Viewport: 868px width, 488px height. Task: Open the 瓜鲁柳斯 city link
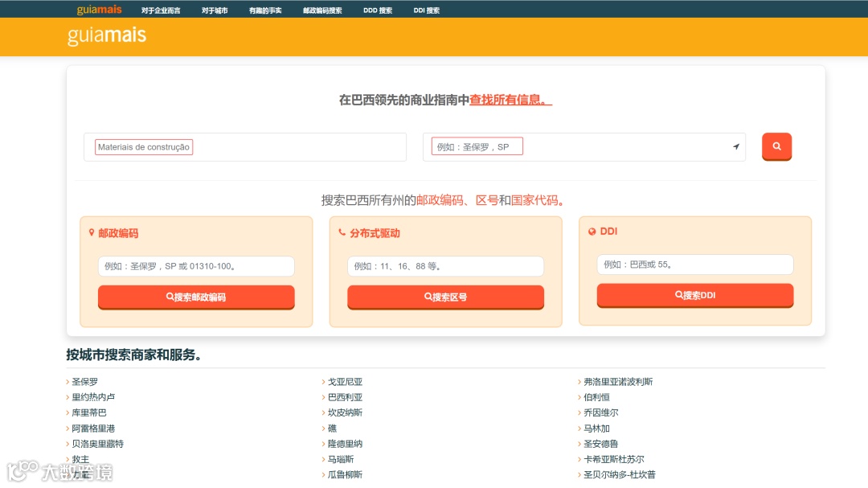(x=345, y=474)
